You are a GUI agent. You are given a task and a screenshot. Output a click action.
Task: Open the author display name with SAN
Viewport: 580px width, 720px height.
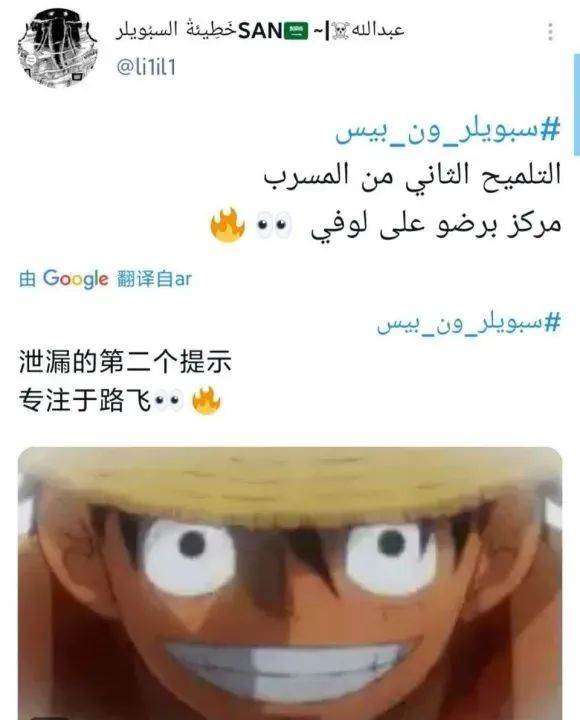(260, 31)
